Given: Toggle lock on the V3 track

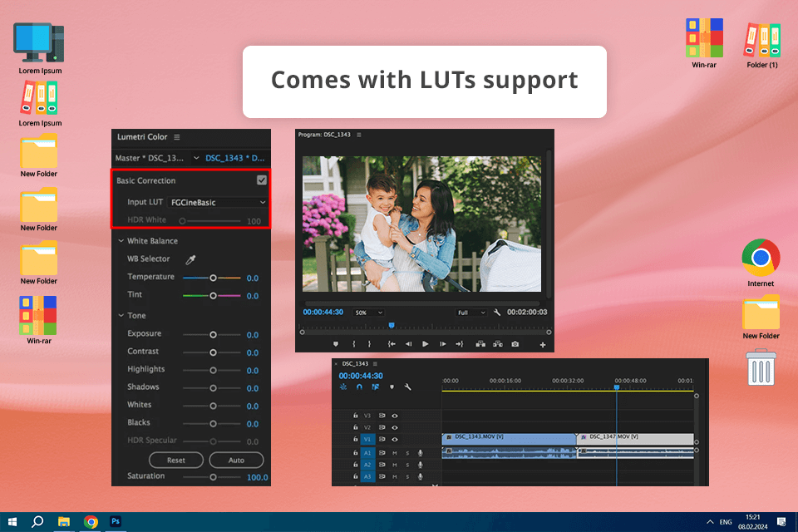Looking at the screenshot, I should 355,416.
